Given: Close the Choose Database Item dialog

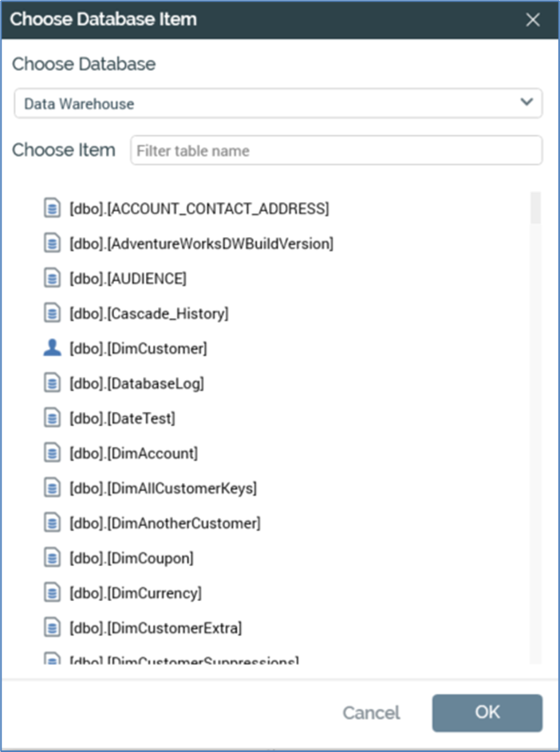Looking at the screenshot, I should point(533,20).
